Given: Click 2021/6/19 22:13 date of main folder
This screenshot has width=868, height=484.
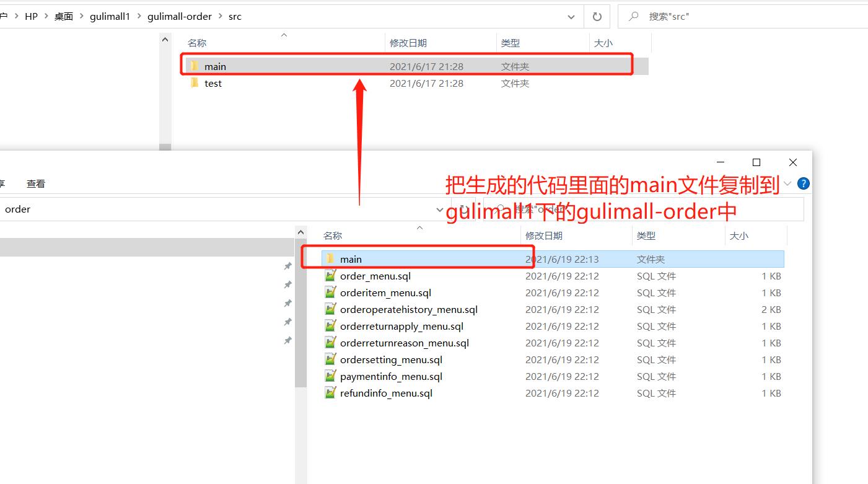Looking at the screenshot, I should pos(562,259).
